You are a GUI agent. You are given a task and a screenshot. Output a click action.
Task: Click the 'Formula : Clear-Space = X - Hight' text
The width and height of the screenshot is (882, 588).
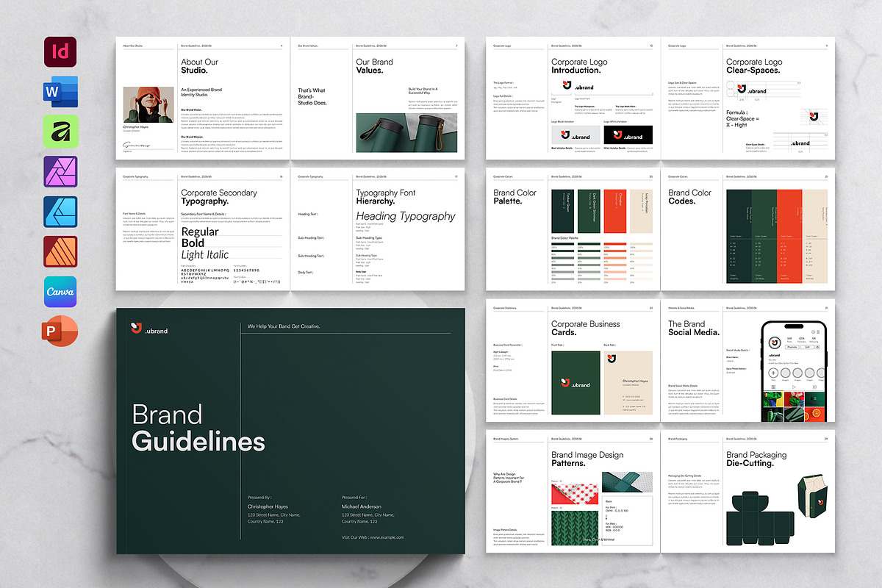point(742,118)
